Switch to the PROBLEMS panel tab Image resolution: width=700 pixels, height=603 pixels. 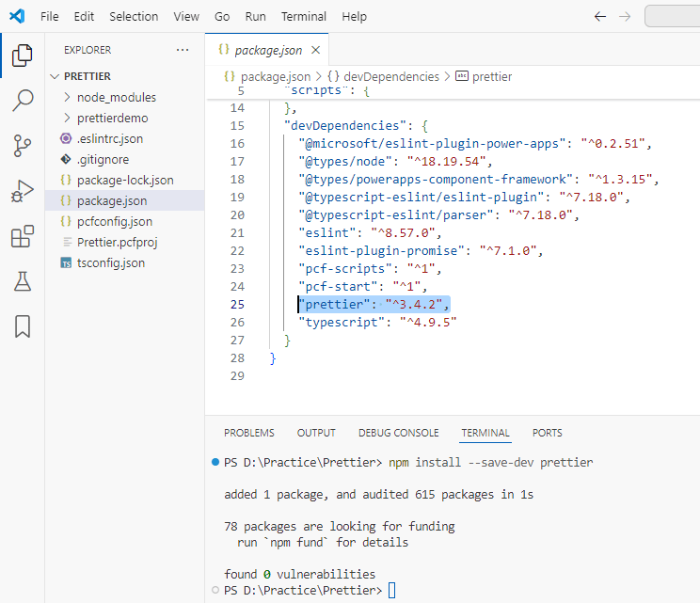249,433
